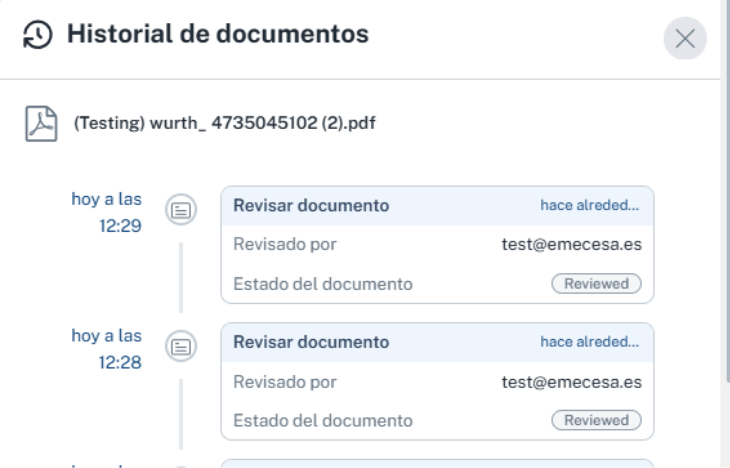Click 'Revisado por' label in the 12:28 card
730x468 pixels.
(x=285, y=381)
